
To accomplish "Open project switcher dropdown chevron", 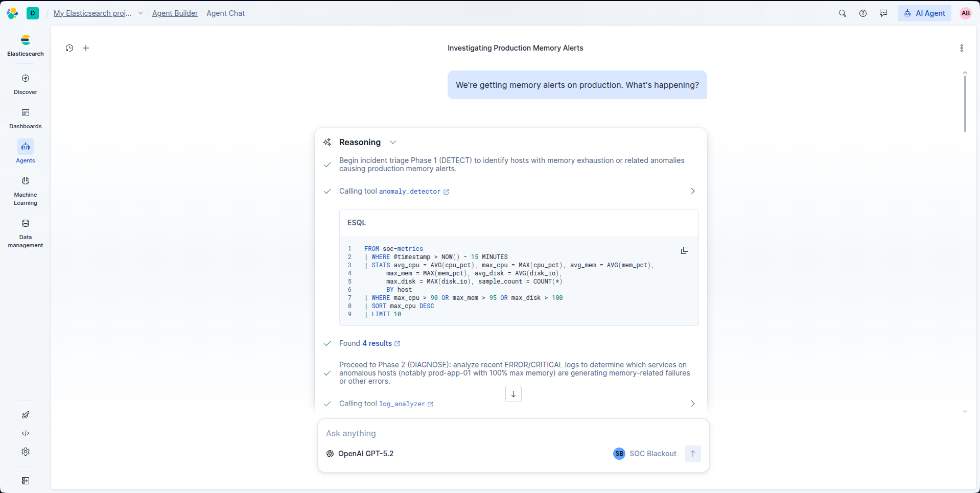I will coord(141,13).
